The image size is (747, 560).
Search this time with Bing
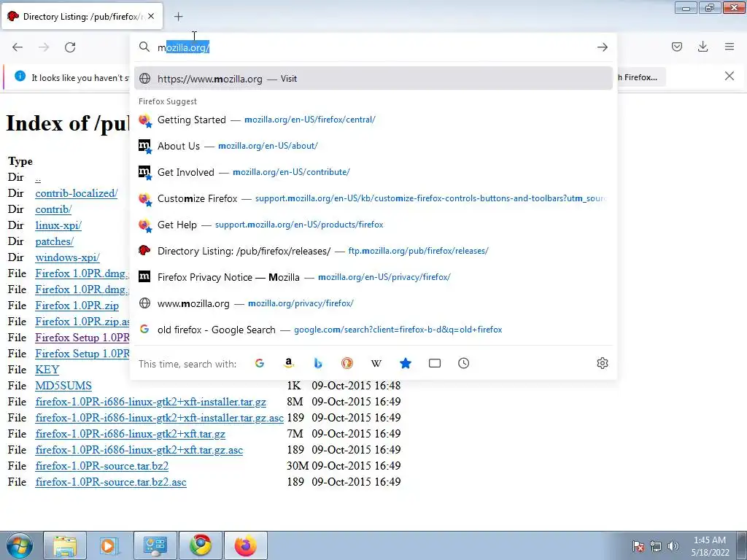click(x=318, y=363)
